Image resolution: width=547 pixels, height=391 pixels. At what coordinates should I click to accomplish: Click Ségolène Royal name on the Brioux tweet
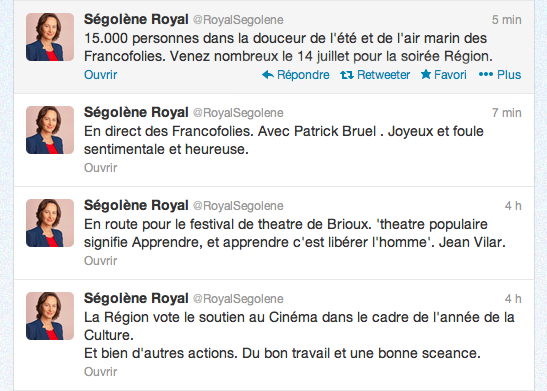[x=136, y=205]
